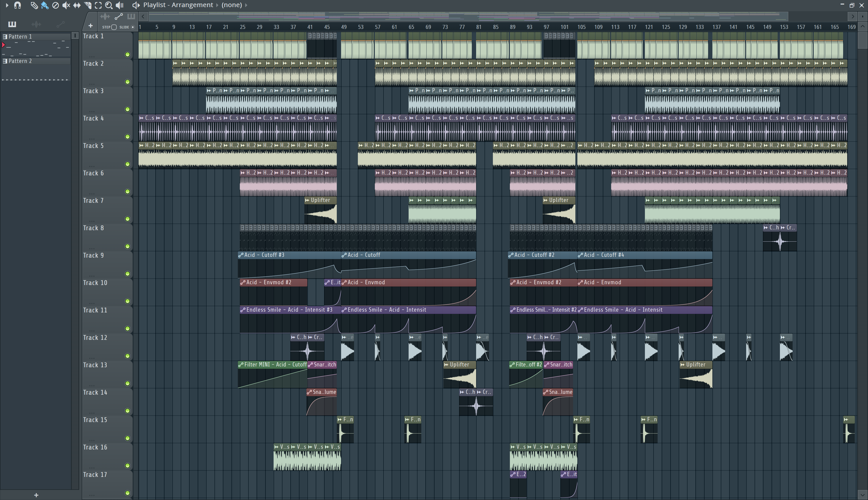868x500 pixels.
Task: Click the arrangement overview minimap strip
Action: click(468, 16)
